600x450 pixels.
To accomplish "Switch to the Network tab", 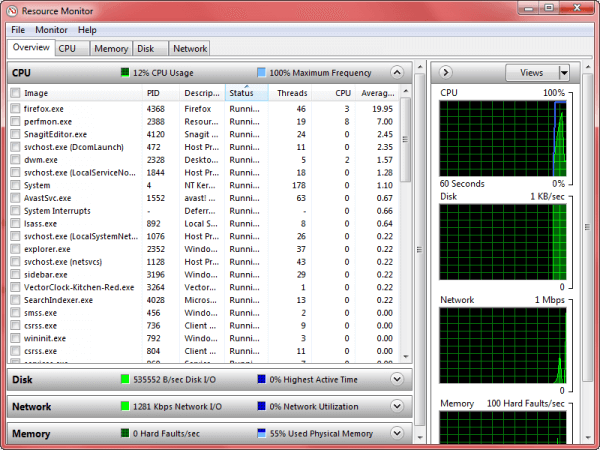I will point(189,49).
